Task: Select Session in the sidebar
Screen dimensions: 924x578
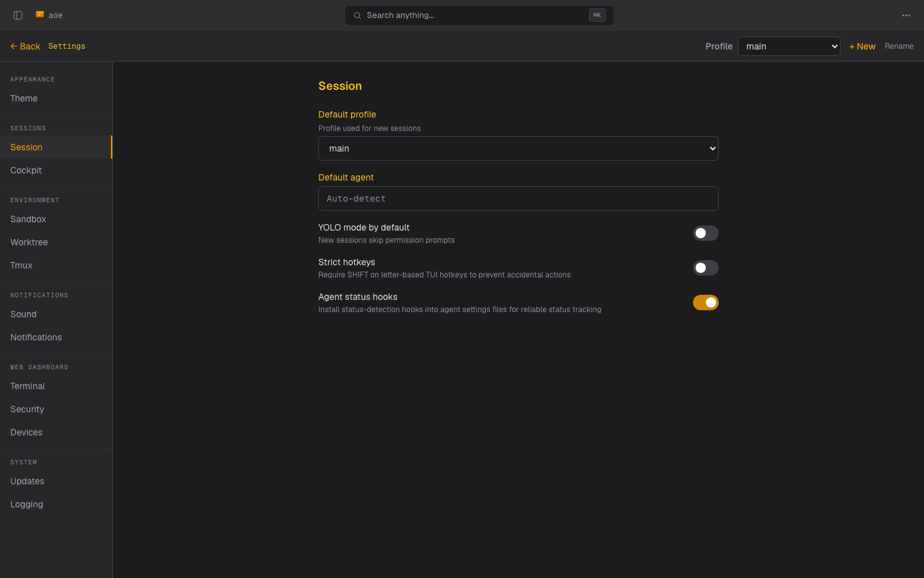Action: pyautogui.click(x=56, y=147)
